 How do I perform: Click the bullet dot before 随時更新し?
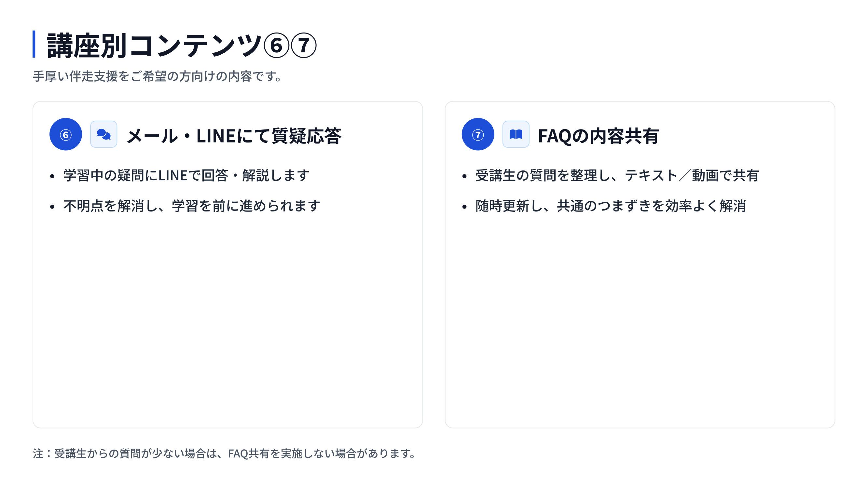pos(464,207)
